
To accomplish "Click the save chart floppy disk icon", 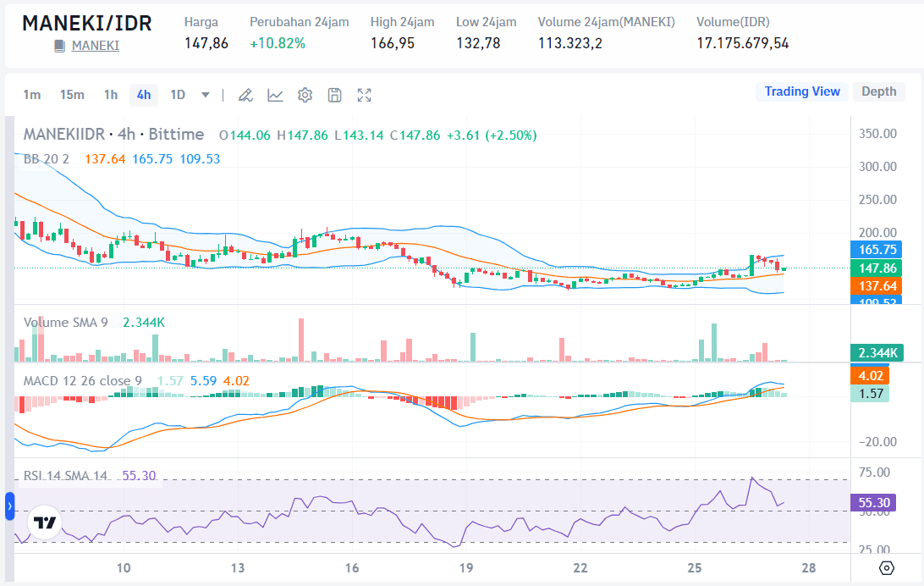I will coord(334,95).
